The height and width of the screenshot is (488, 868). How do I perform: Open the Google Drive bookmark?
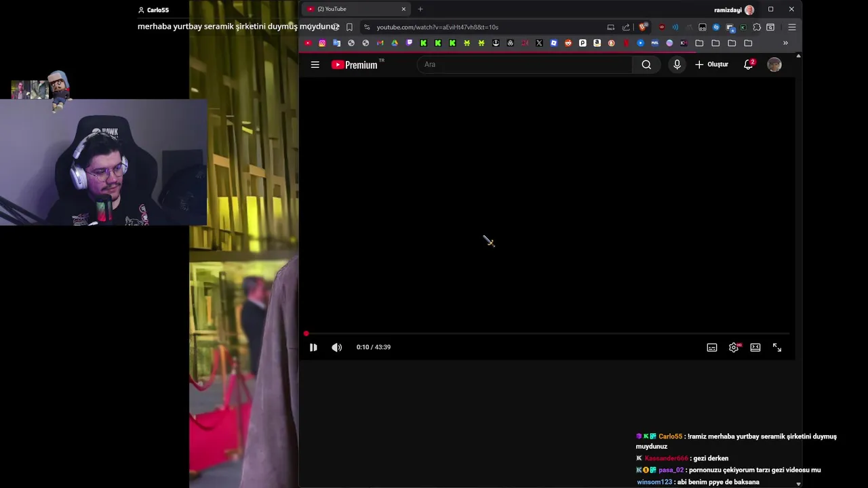pyautogui.click(x=395, y=43)
